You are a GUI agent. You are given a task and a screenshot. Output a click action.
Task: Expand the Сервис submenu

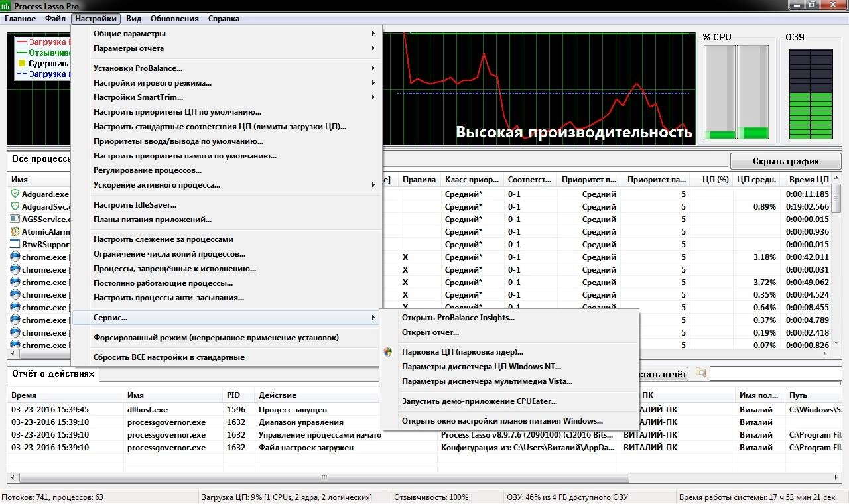(227, 318)
